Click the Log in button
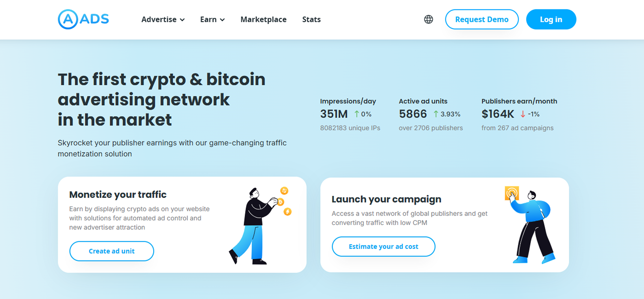Image resolution: width=644 pixels, height=299 pixels. coord(551,19)
